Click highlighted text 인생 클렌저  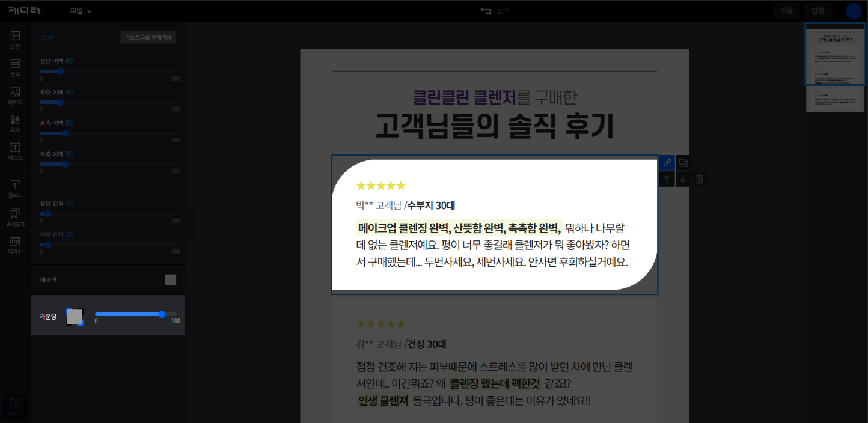[x=383, y=400]
